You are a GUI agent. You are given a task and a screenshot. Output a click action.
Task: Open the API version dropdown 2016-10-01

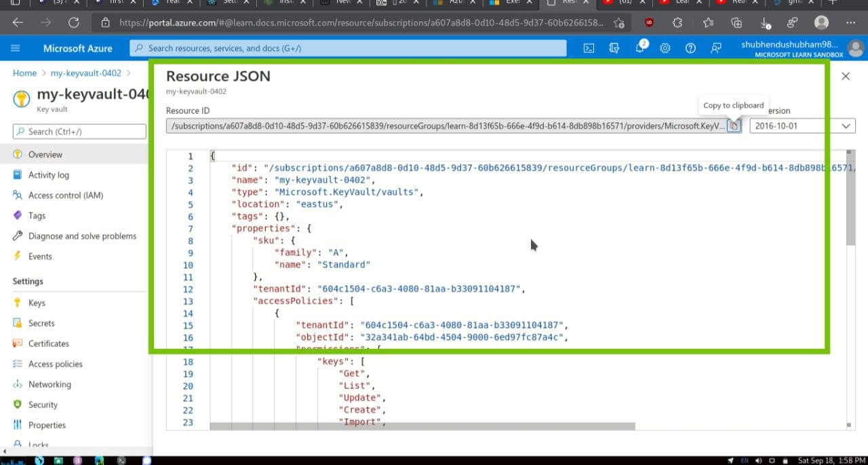(803, 126)
